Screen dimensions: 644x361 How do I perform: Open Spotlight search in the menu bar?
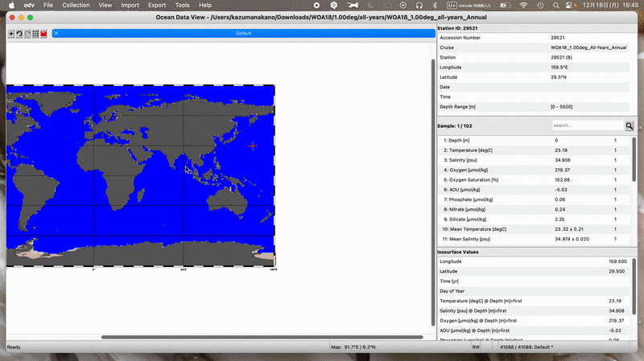pos(555,6)
